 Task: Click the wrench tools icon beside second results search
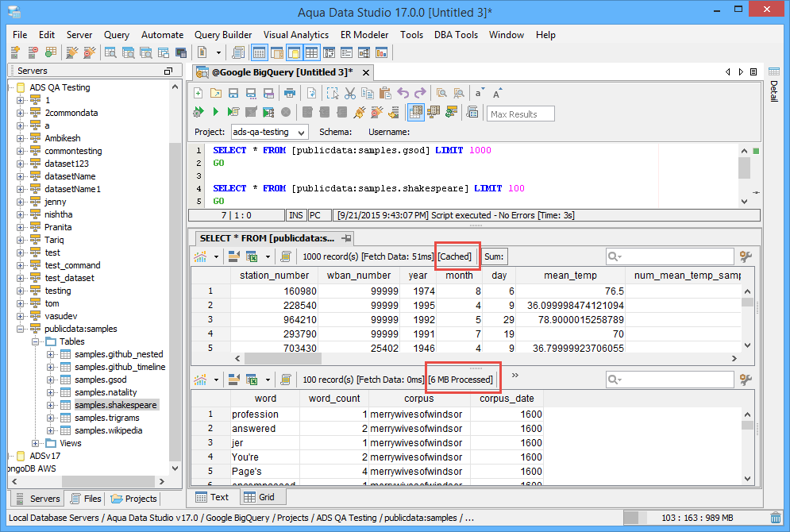(746, 380)
